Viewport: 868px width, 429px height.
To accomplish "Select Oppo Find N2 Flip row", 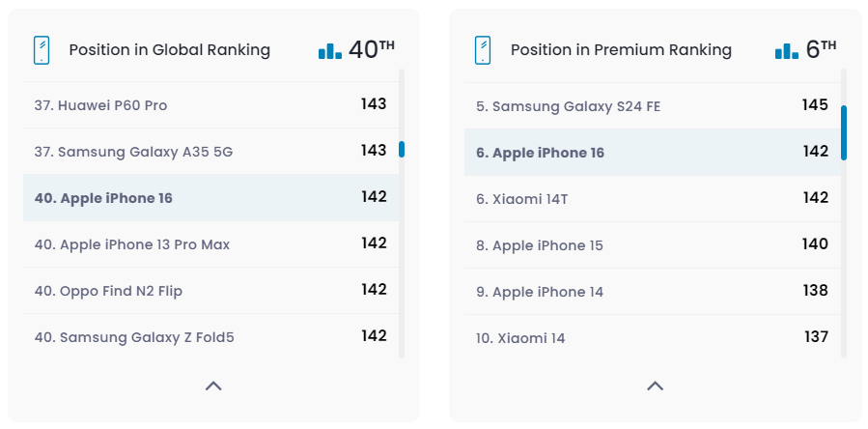I will pos(108,291).
